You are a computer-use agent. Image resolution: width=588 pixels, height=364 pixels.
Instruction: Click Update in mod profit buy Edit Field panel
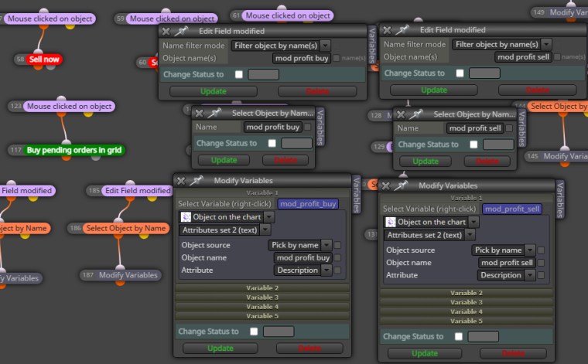(x=214, y=91)
